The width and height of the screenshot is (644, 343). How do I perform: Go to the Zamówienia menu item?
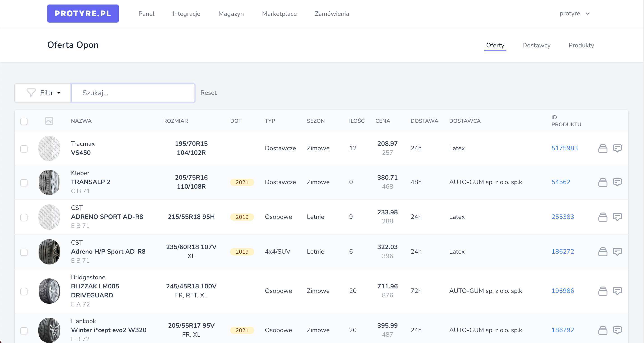pos(331,14)
